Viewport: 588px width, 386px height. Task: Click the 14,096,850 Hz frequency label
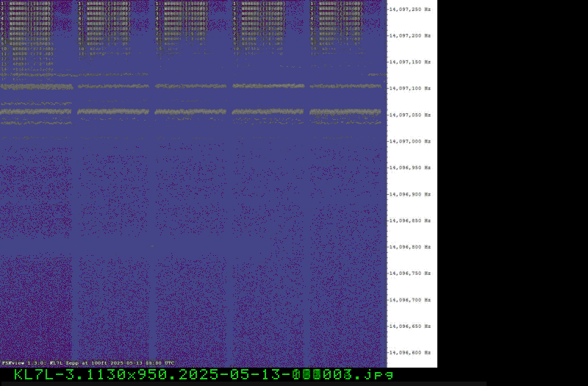410,221
